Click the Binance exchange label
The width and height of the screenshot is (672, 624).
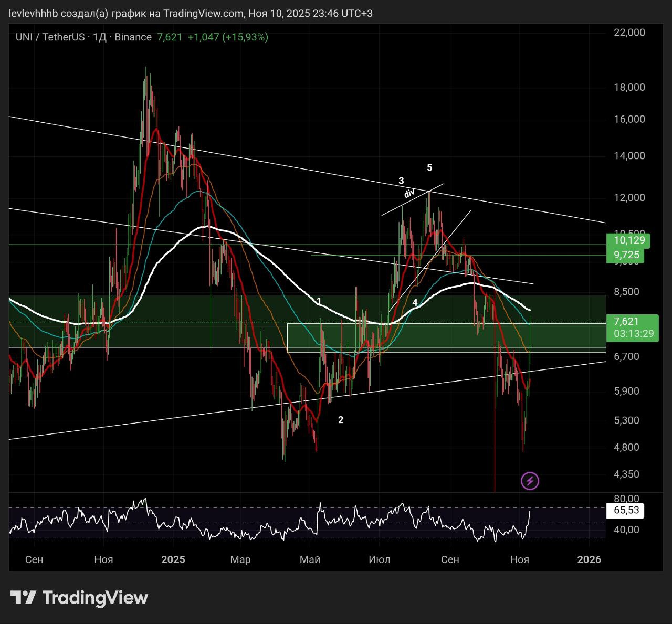(x=133, y=37)
